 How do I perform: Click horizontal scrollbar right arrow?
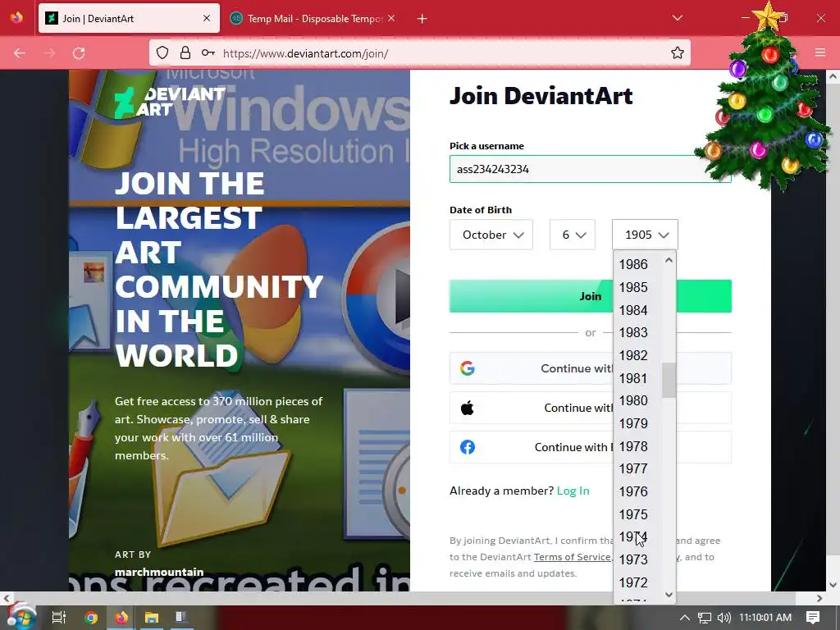[819, 598]
